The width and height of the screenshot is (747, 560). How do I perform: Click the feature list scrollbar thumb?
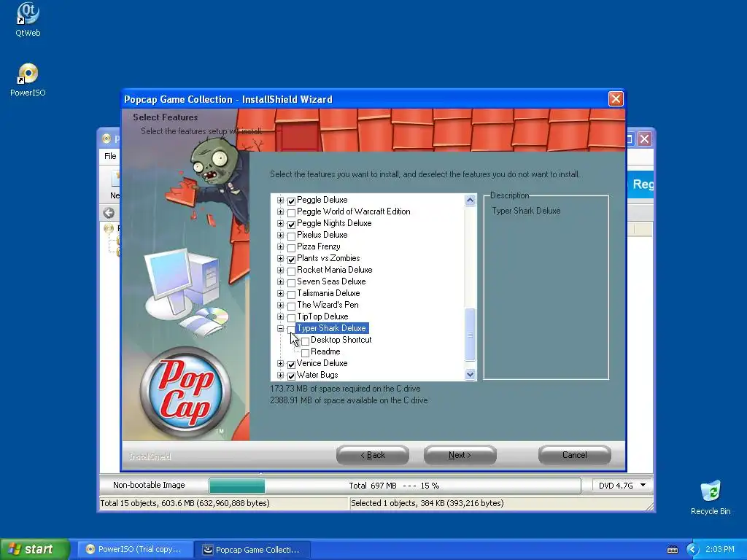tap(471, 335)
